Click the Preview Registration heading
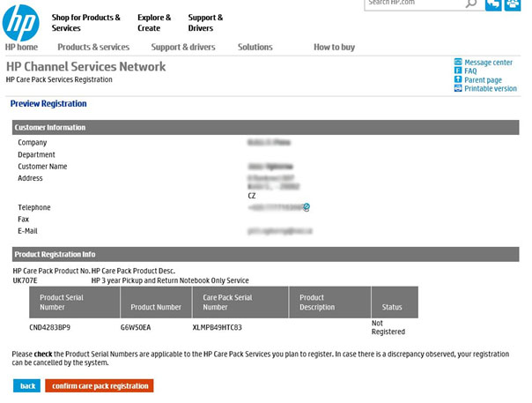Image resolution: width=532 pixels, height=403 pixels. [x=48, y=104]
